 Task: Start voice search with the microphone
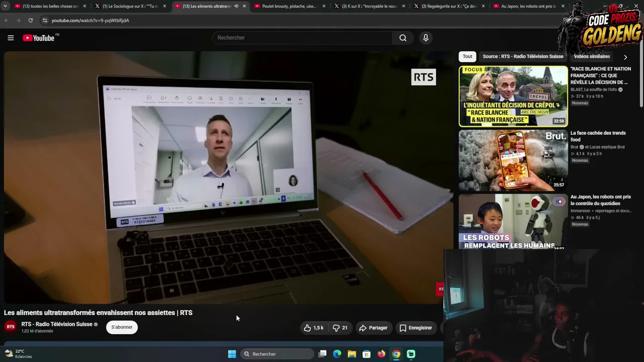[426, 38]
